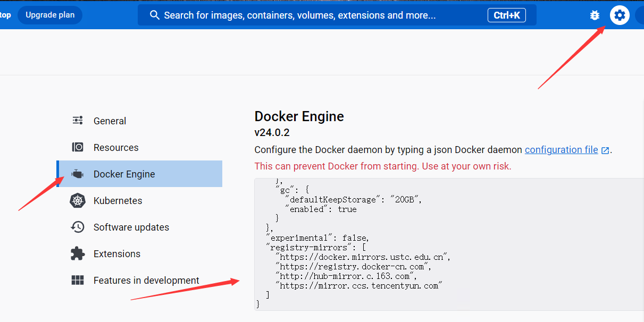This screenshot has width=644, height=322.
Task: Click the registry.docker-cn.com mirror line
Action: point(353,266)
